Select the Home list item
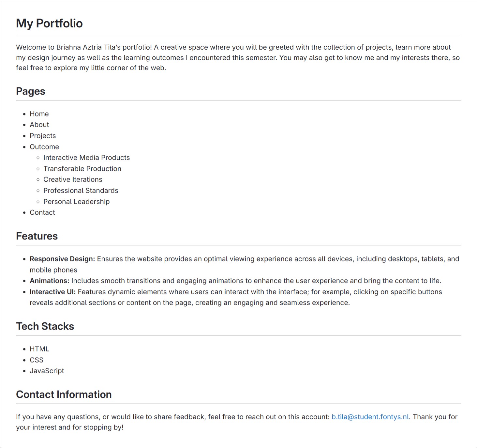The height and width of the screenshot is (448, 477). pos(39,114)
